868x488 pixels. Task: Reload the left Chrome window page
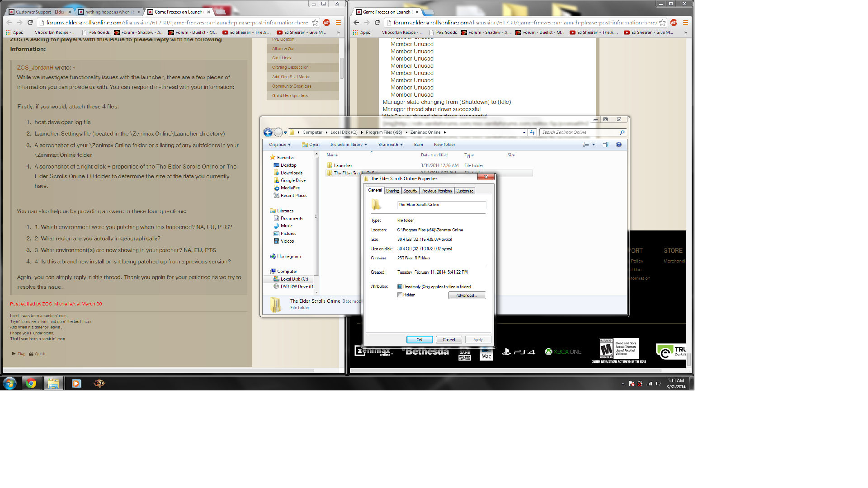(x=30, y=23)
